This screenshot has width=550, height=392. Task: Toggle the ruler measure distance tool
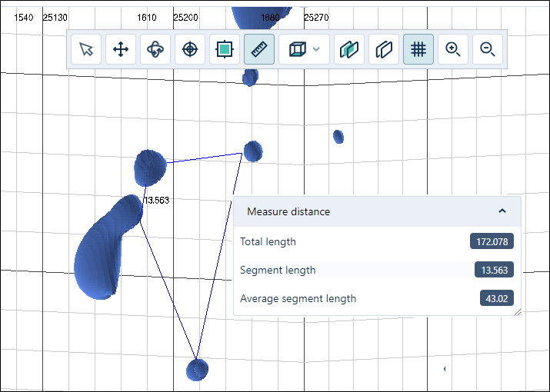(x=259, y=49)
